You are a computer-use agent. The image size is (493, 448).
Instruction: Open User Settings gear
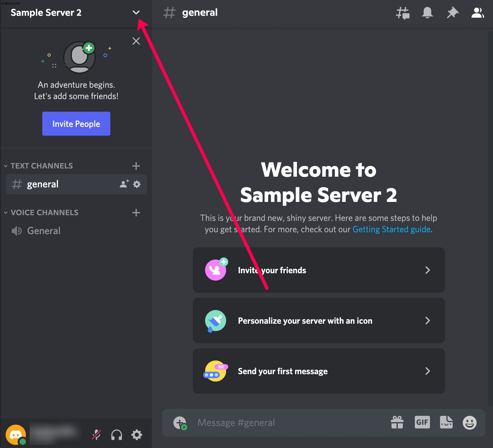coord(137,435)
